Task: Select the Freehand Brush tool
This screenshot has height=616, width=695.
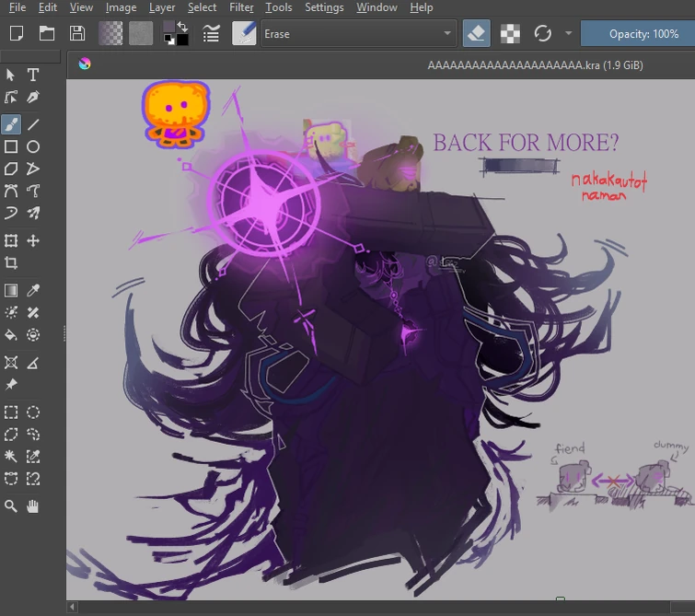Action: pos(11,124)
